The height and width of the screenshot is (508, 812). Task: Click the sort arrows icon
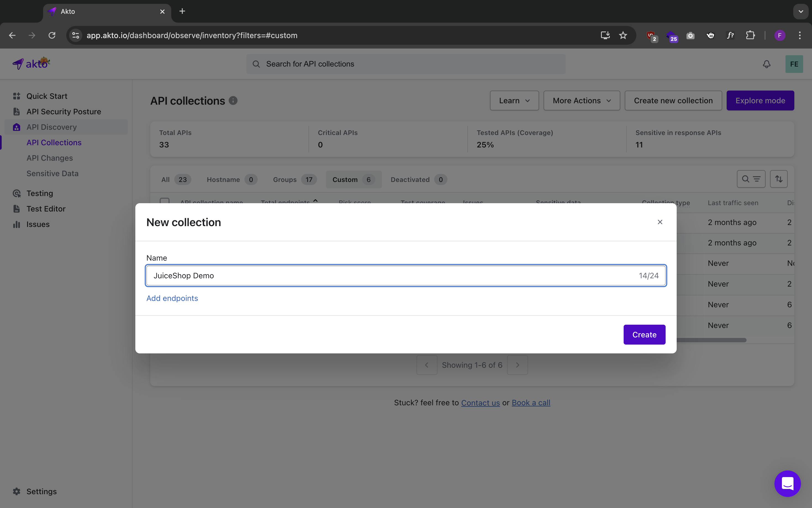click(778, 179)
